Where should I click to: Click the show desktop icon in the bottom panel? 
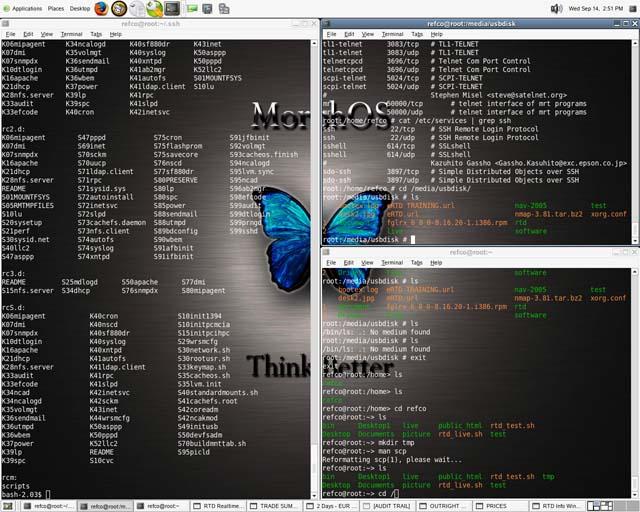click(x=8, y=506)
